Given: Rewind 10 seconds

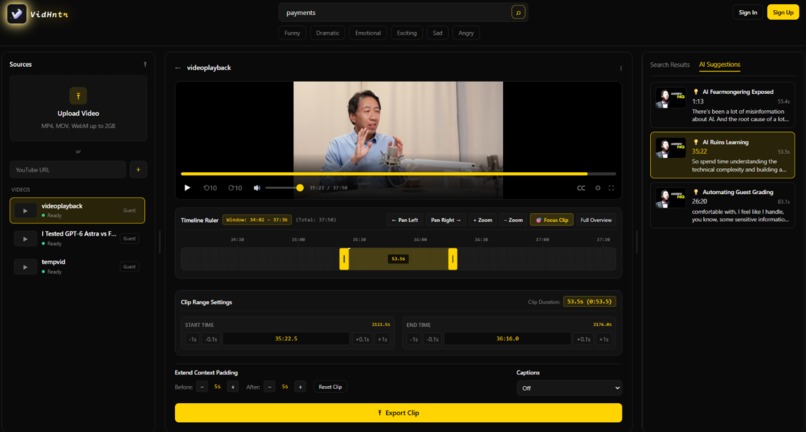Looking at the screenshot, I should (210, 188).
